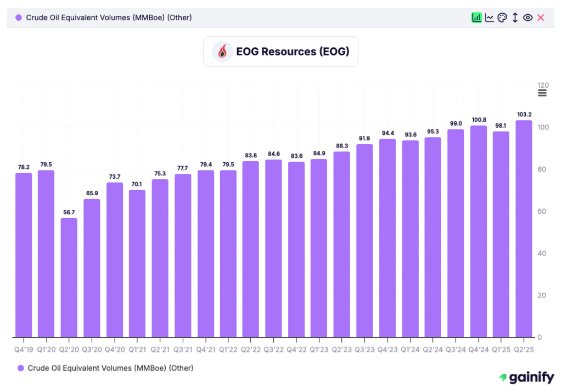This screenshot has width=562, height=392.
Task: Click the vertical scale adjust icon
Action: coord(515,18)
